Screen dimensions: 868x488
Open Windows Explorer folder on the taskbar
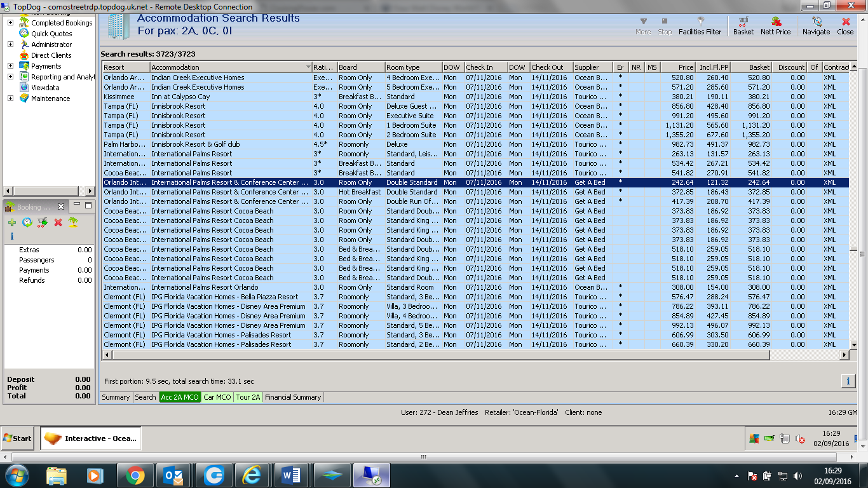pyautogui.click(x=57, y=475)
